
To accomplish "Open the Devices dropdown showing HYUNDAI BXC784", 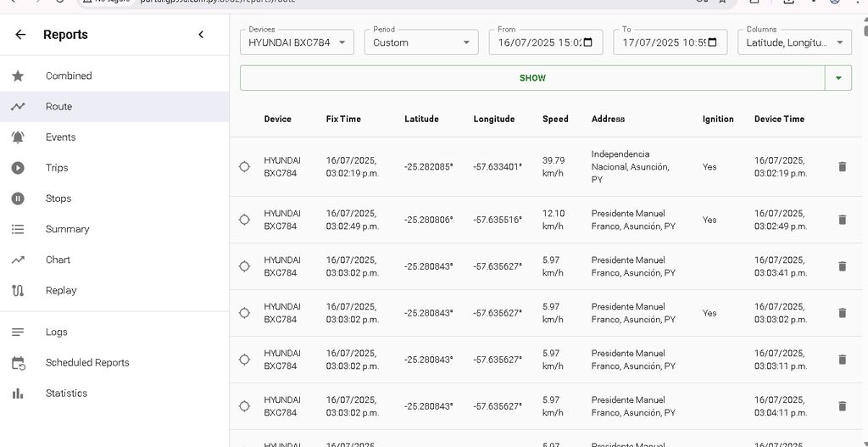I will (x=297, y=42).
